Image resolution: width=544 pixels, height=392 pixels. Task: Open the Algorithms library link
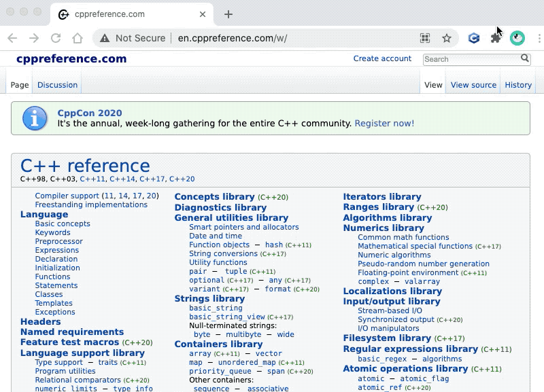[387, 217]
